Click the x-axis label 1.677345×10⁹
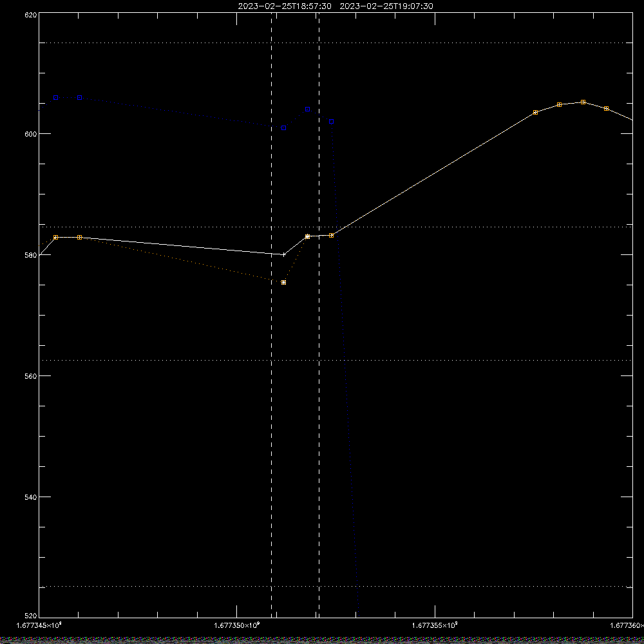 [x=39, y=625]
